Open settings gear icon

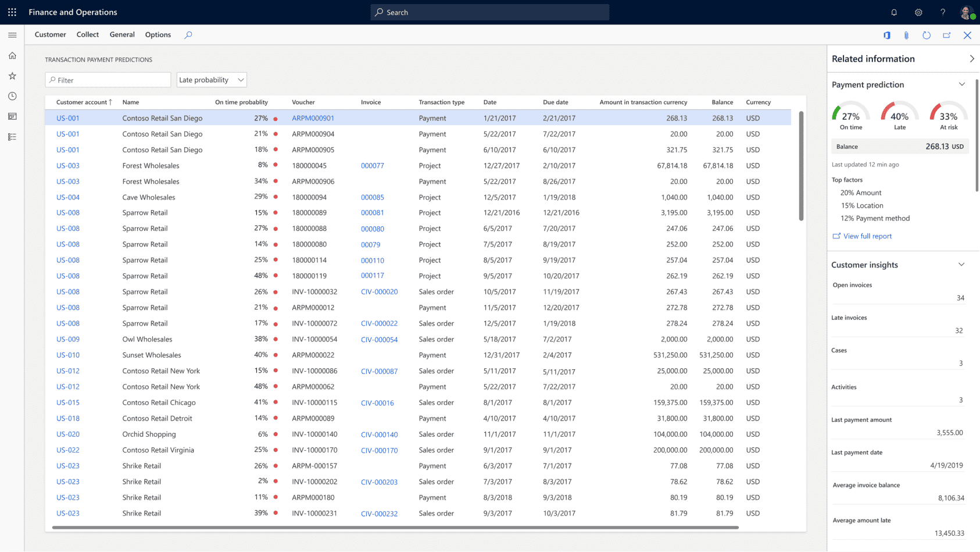(x=918, y=12)
